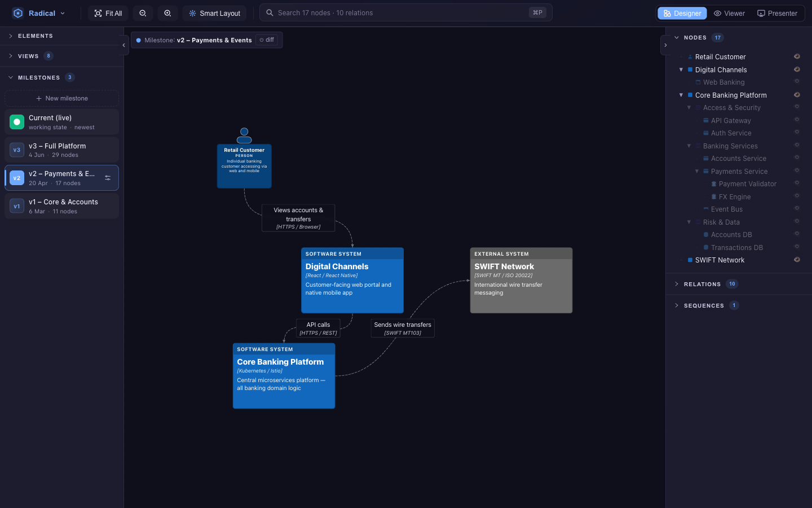Collapse the right sidebar panel

pos(665,45)
